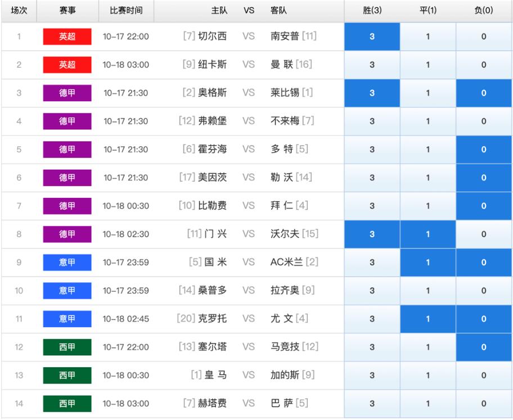Select draw (1) for 奥格斯 vs 莱比锡

point(428,93)
